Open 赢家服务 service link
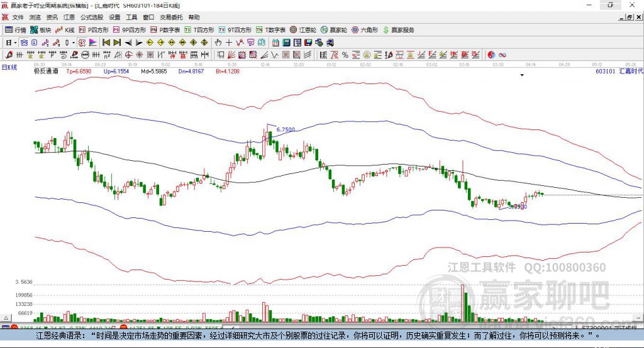This screenshot has width=644, height=348. pyautogui.click(x=398, y=30)
